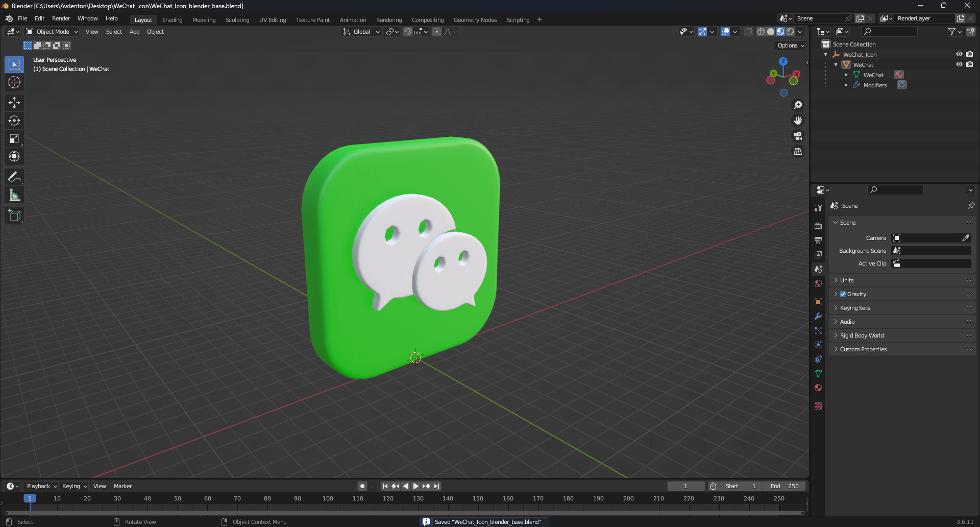The height and width of the screenshot is (527, 980).
Task: Select the Transform tool
Action: [14, 156]
